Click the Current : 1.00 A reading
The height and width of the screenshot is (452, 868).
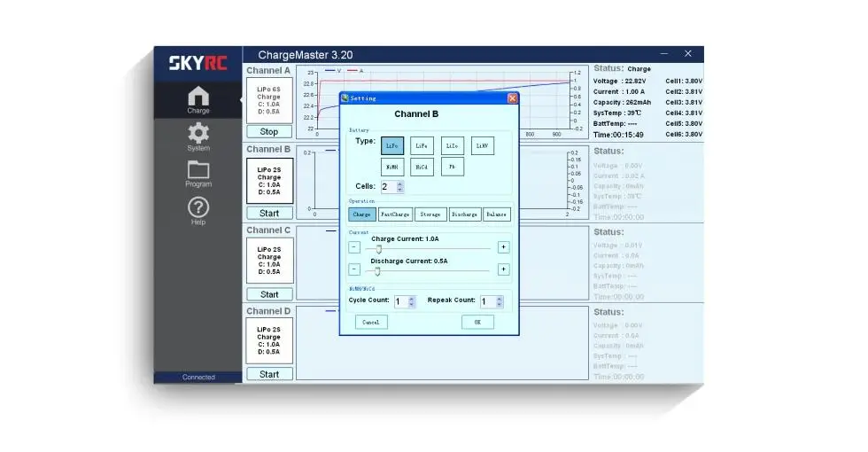click(619, 92)
